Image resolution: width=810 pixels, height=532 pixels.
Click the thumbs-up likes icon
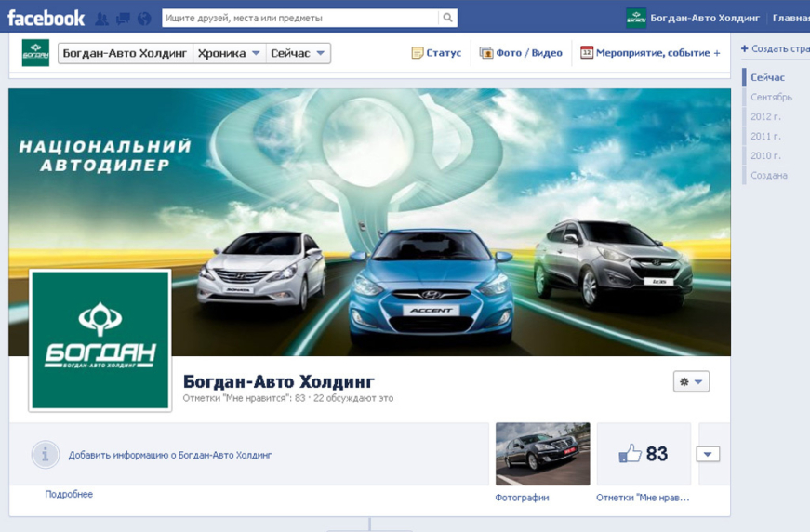[x=630, y=454]
